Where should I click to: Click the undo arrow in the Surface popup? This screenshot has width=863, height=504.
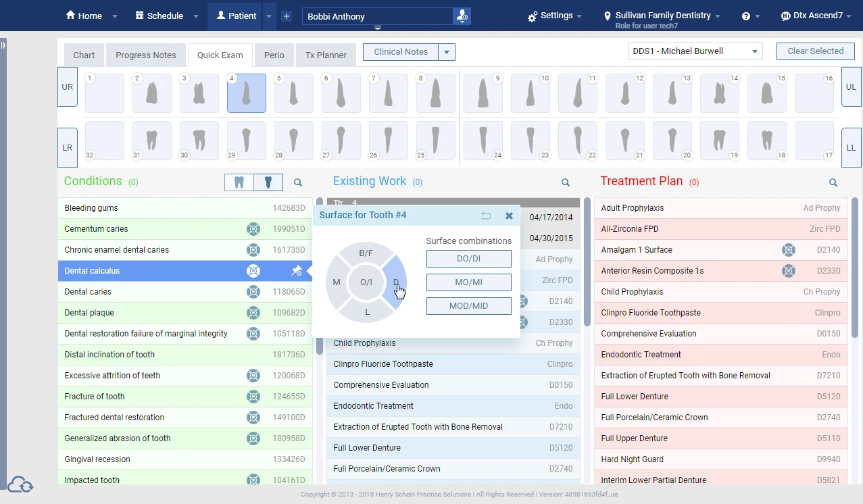tap(486, 216)
